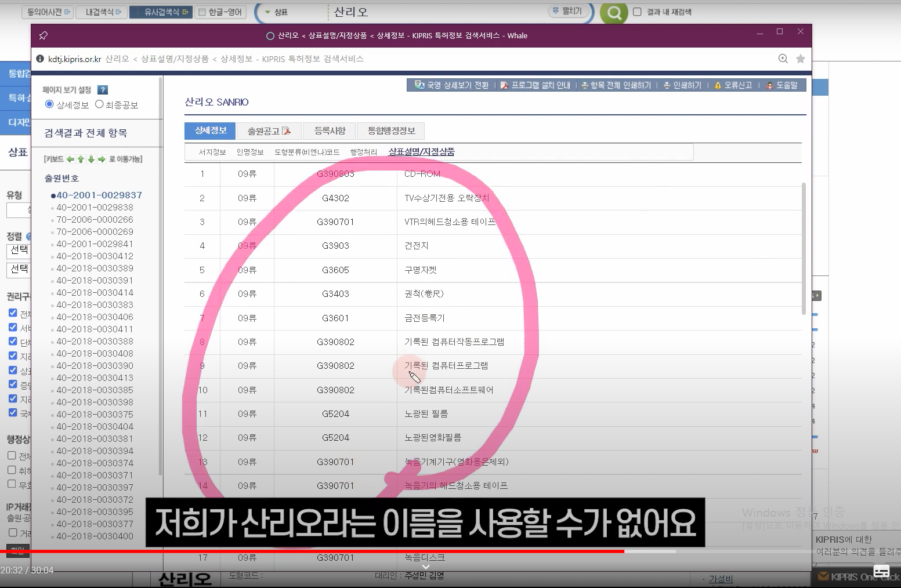Open application 40-2001-0029838

[95, 208]
